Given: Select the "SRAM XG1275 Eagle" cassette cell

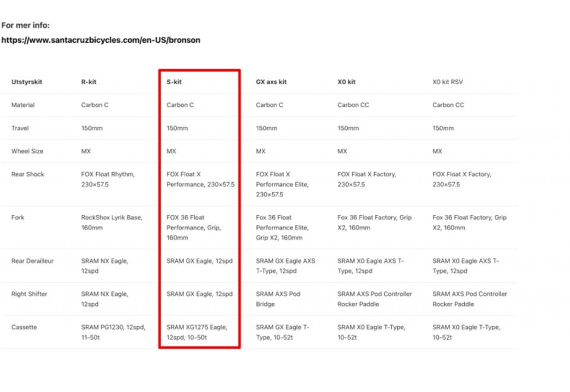Looking at the screenshot, I should tap(197, 332).
